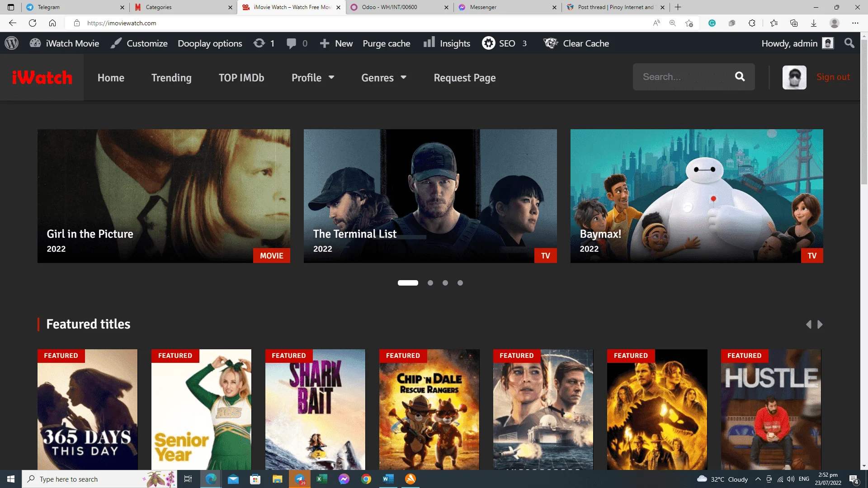
Task: Click the zoom icon in address bar
Action: 673,23
